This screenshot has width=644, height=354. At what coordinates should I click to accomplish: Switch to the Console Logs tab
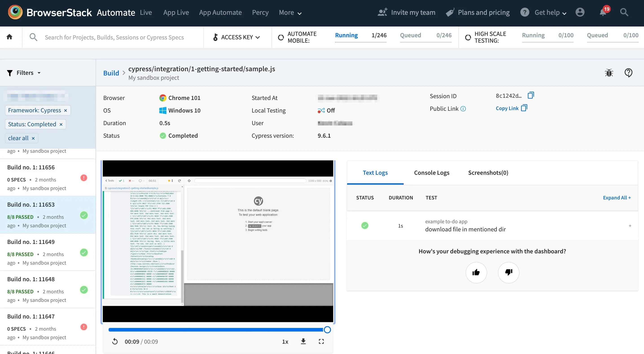432,173
